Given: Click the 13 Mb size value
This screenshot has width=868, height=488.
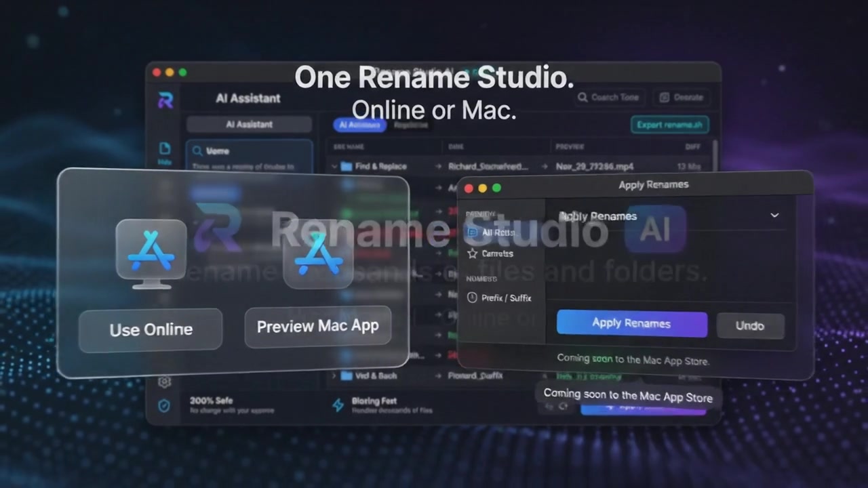Looking at the screenshot, I should pos(688,167).
